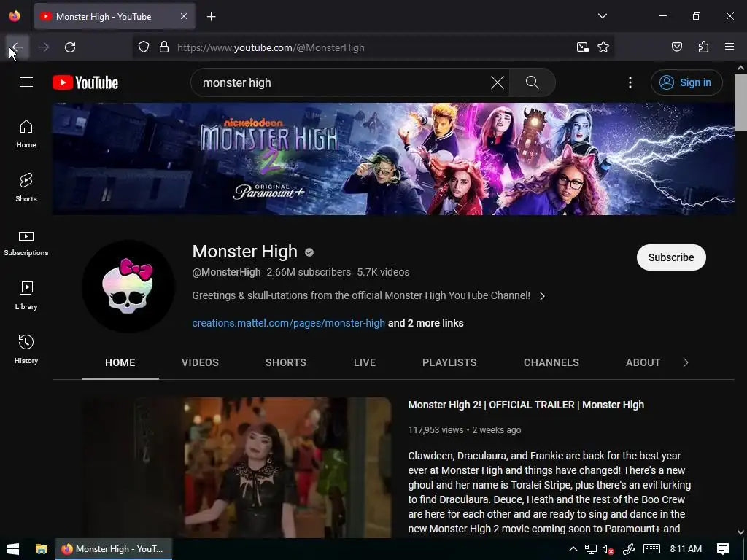Screen dimensions: 747x560
Task: Click the Monster High 2 channel banner
Action: tap(393, 158)
